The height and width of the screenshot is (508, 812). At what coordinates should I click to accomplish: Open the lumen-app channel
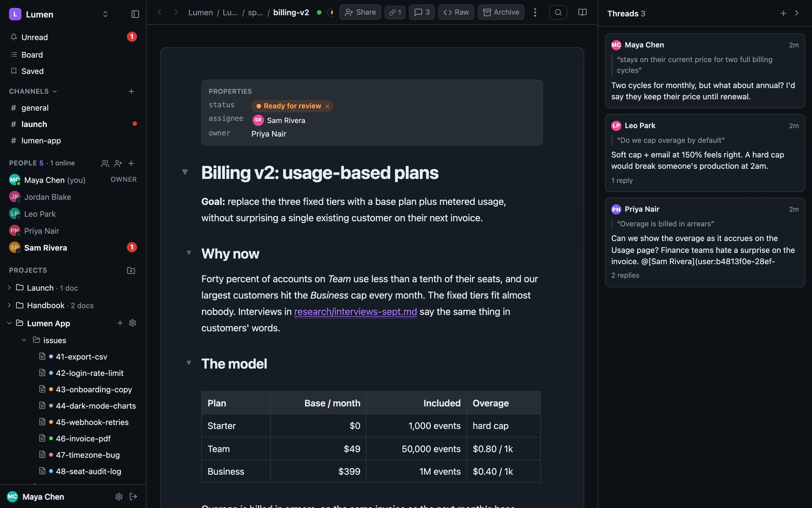[73, 141]
